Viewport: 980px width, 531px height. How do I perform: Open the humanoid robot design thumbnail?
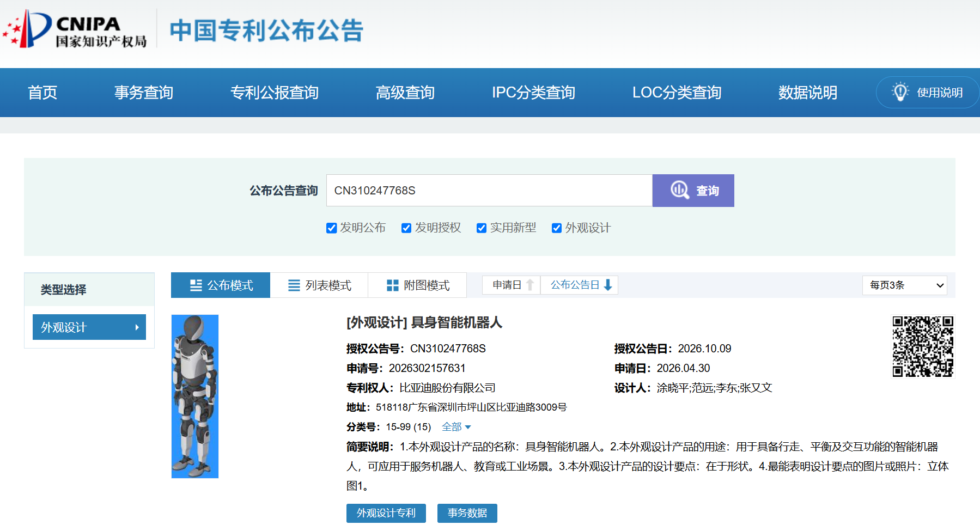[x=195, y=396]
